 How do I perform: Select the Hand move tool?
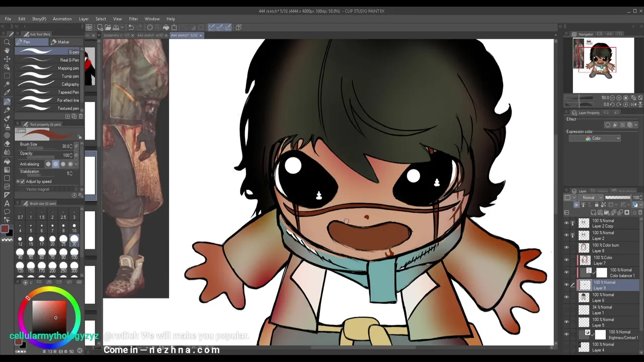coord(7,50)
